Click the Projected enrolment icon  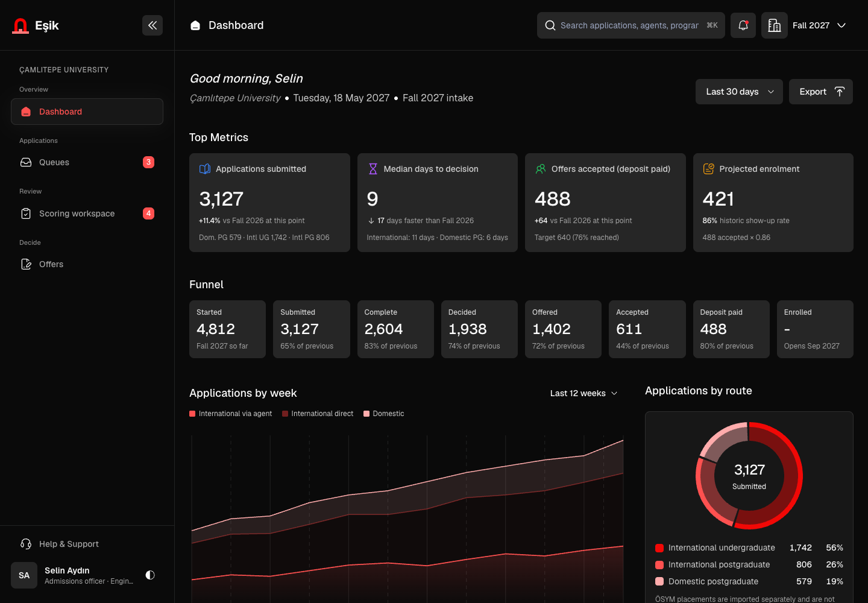point(709,169)
